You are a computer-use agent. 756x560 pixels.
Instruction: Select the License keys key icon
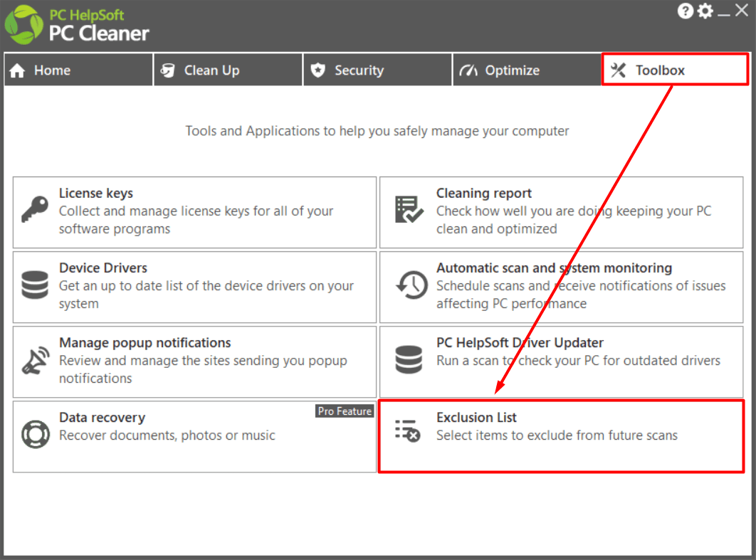34,211
